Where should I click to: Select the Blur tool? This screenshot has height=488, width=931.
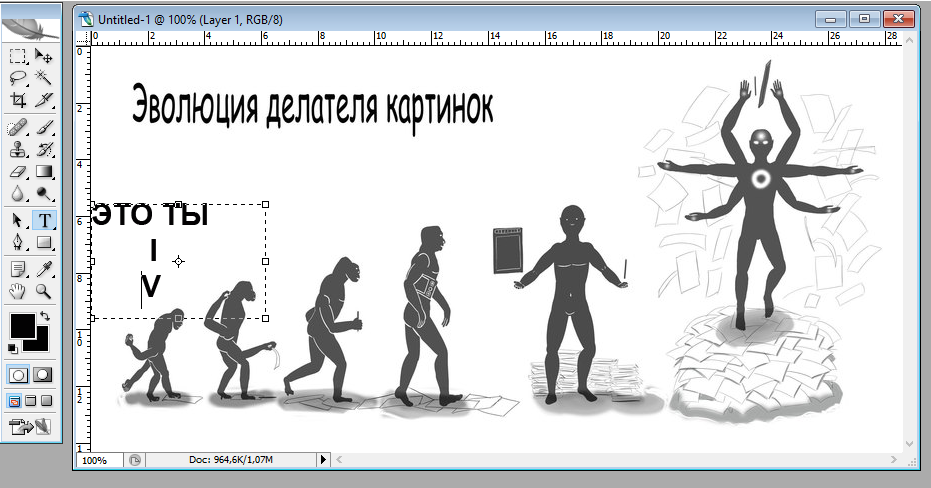pyautogui.click(x=18, y=194)
